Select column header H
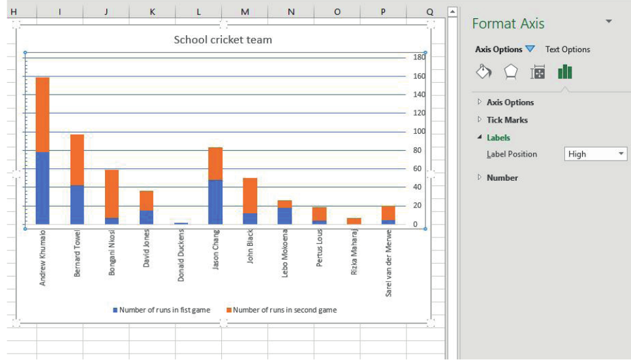Viewport: 631px width, 364px height. [x=14, y=12]
